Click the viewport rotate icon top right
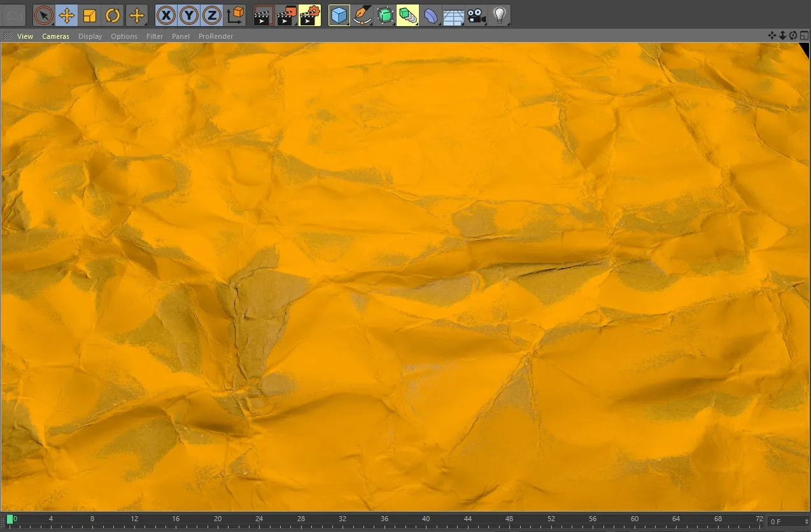Viewport: 811px width, 532px height. pos(793,36)
